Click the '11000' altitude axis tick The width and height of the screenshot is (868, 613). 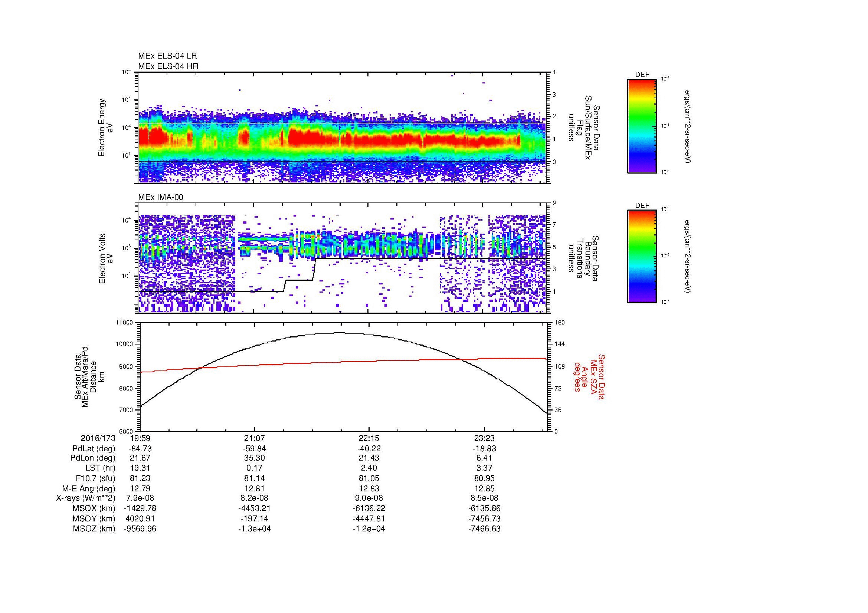pos(125,323)
